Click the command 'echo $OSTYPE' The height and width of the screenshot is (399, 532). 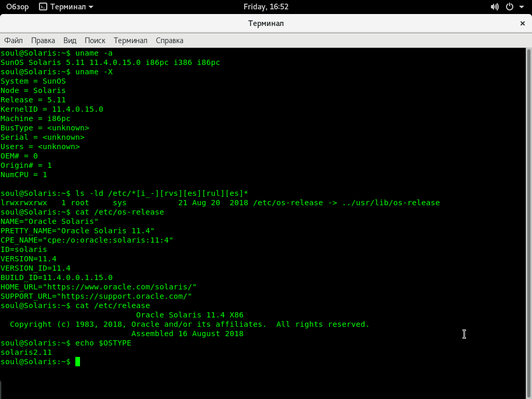pos(103,343)
